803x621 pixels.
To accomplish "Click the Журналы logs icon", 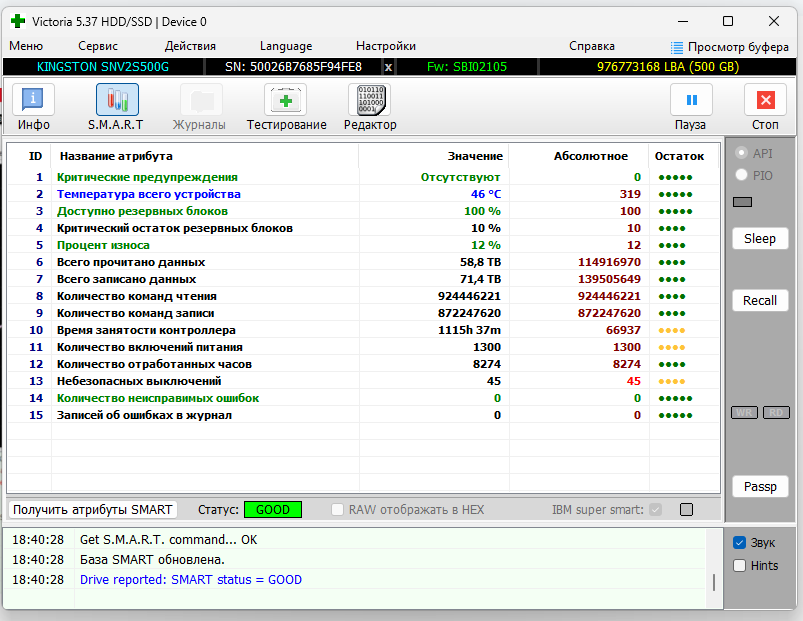I will click(x=199, y=106).
